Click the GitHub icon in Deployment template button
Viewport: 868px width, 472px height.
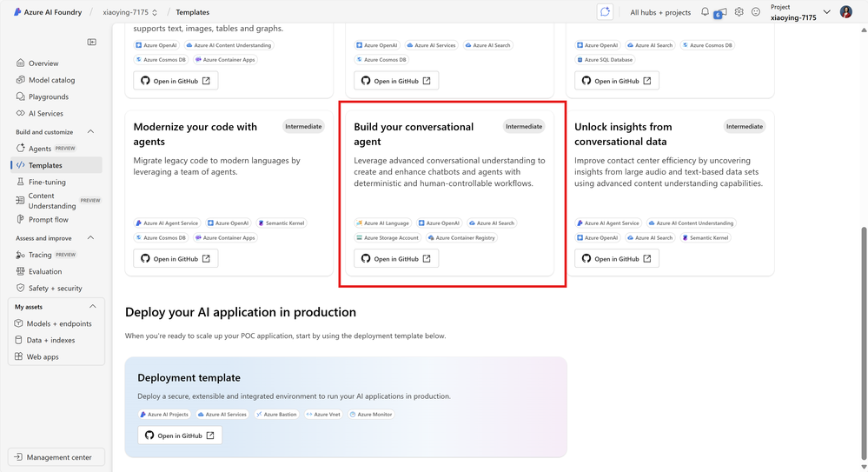[x=149, y=435]
